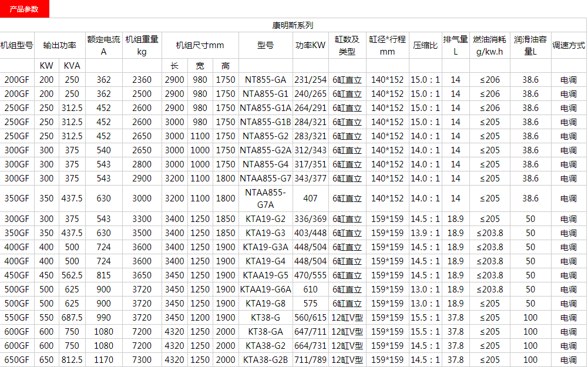Screen dimensions: 588x367
Task: Select the 调速方式 column header
Action: coord(569,45)
